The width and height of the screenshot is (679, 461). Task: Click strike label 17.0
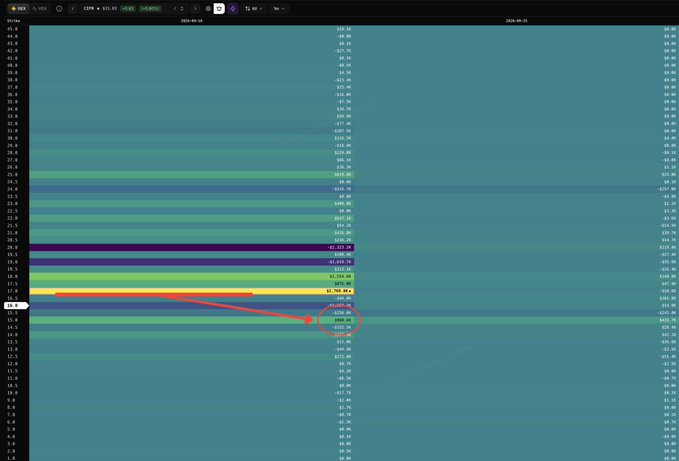coord(12,291)
